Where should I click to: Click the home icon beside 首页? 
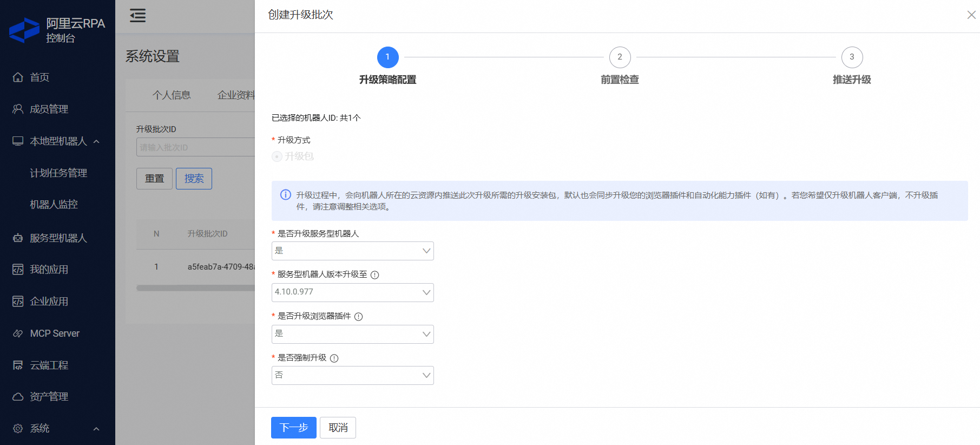coord(18,77)
